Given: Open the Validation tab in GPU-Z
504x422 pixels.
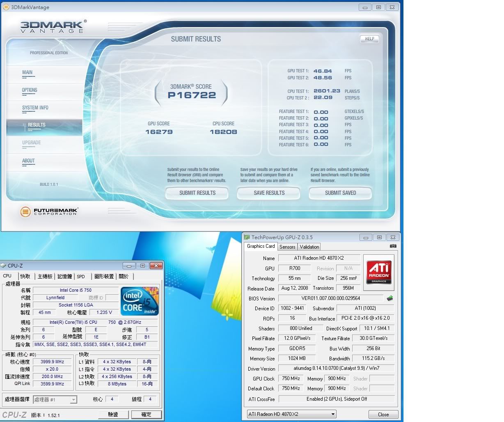Looking at the screenshot, I should pos(309,247).
